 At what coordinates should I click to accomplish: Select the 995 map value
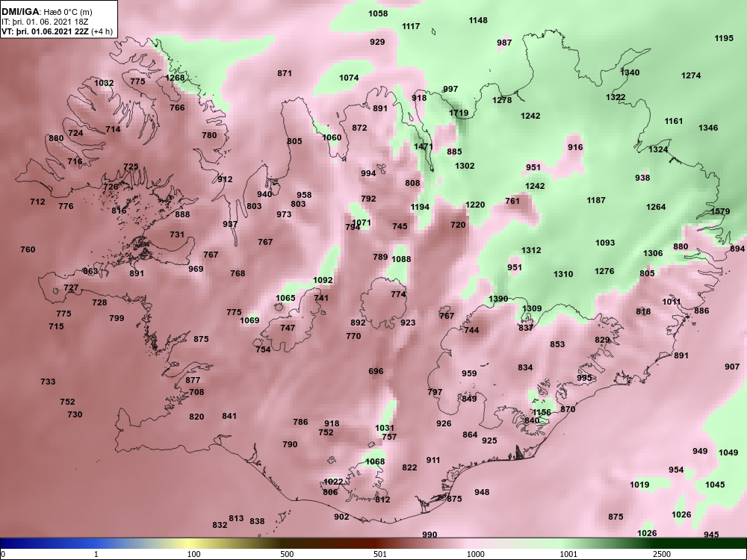(x=585, y=378)
